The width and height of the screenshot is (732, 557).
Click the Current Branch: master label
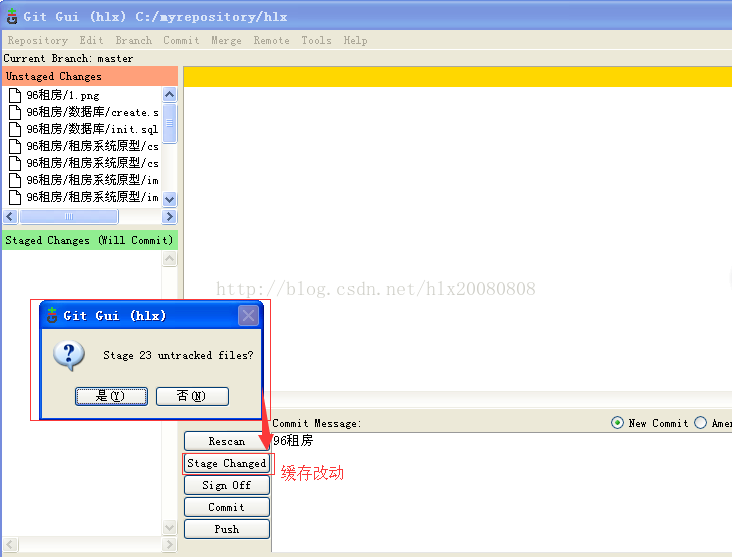pyautogui.click(x=68, y=58)
